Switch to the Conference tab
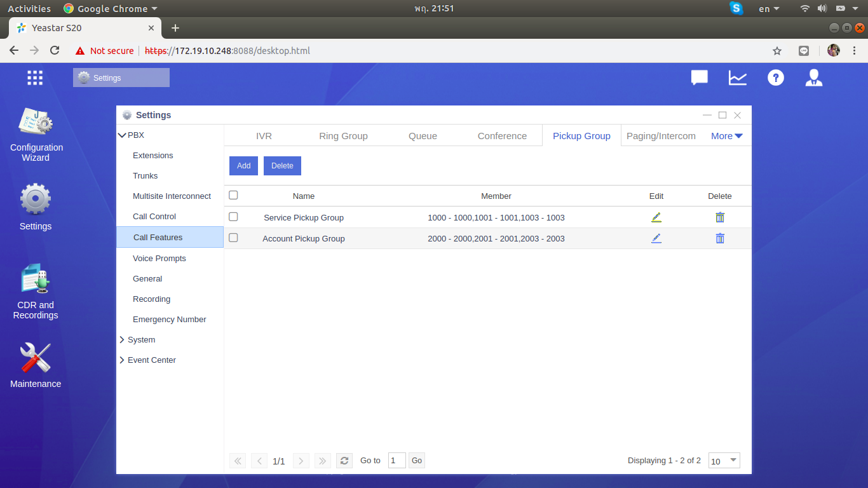 click(502, 136)
